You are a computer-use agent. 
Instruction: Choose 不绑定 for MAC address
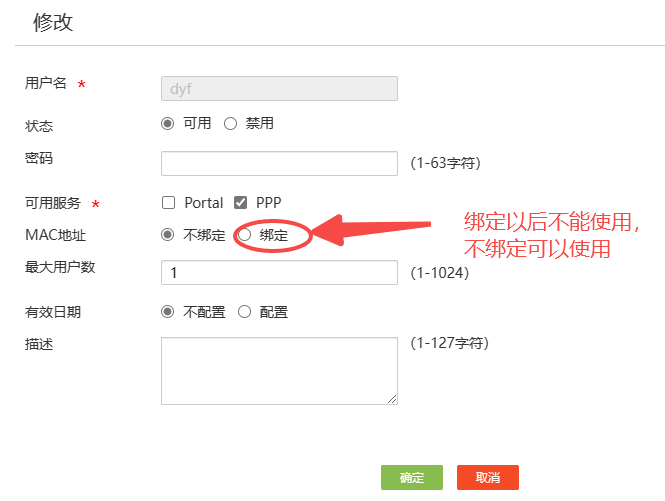click(x=168, y=235)
